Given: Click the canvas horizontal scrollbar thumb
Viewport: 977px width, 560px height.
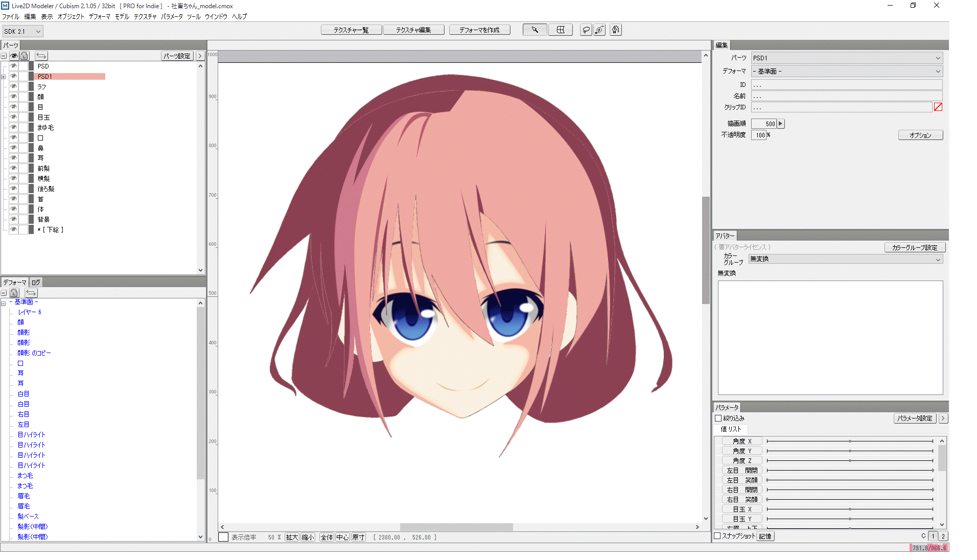Looking at the screenshot, I should click(456, 527).
